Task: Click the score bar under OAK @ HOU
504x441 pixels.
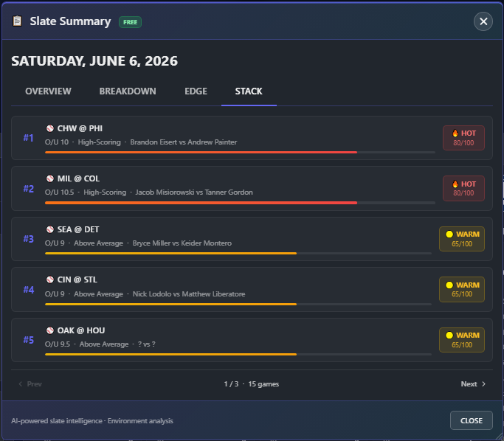Action: tap(238, 354)
